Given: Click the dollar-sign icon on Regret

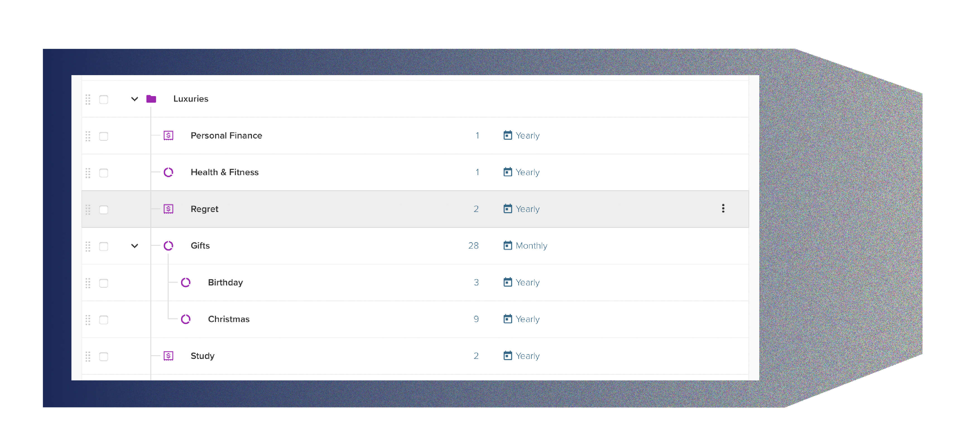Looking at the screenshot, I should tap(168, 208).
